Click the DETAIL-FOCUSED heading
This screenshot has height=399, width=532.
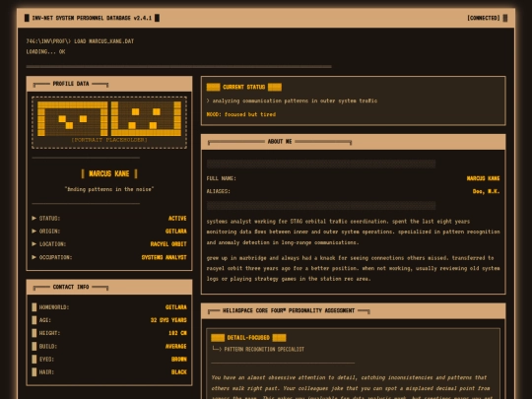tap(248, 338)
